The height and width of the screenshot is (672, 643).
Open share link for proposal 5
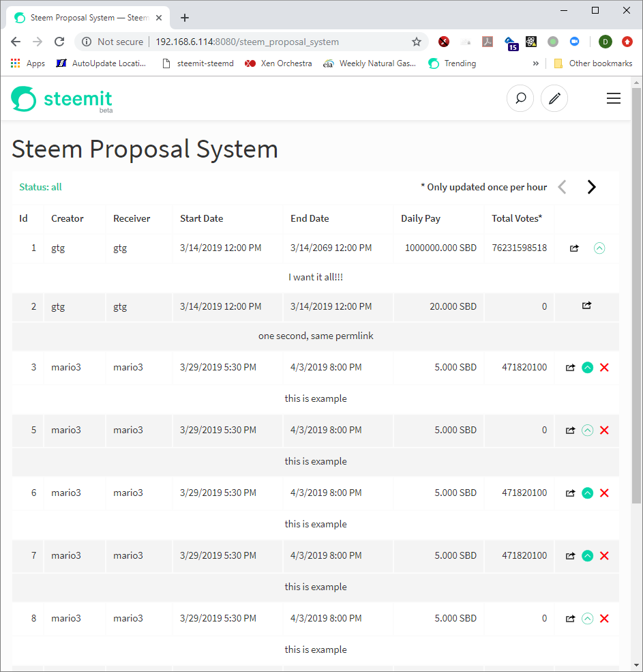pos(570,430)
